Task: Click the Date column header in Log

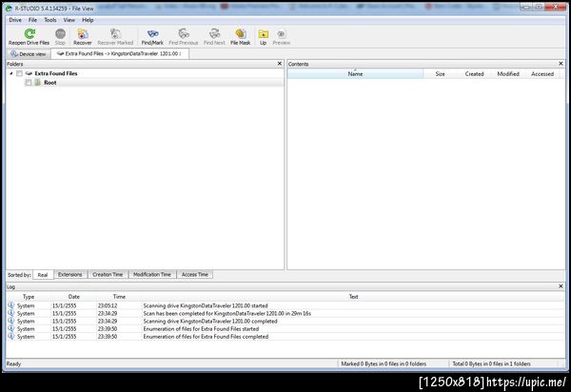Action: 74,297
